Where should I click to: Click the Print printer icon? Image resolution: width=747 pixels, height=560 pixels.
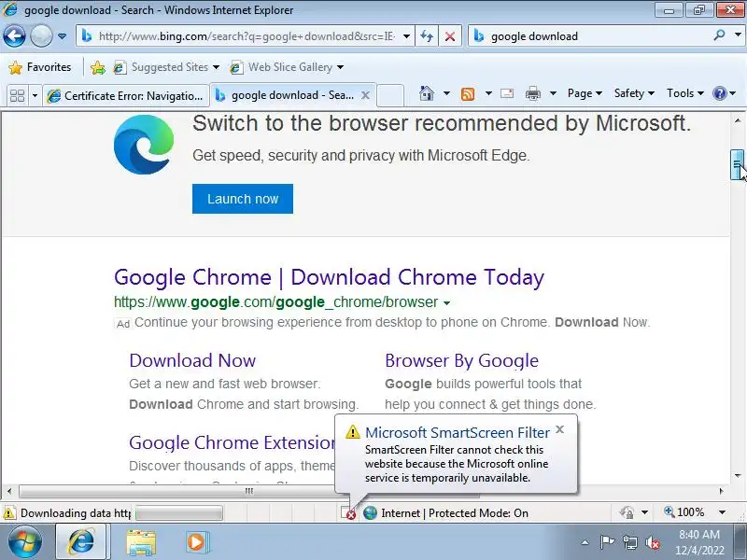coord(532,94)
